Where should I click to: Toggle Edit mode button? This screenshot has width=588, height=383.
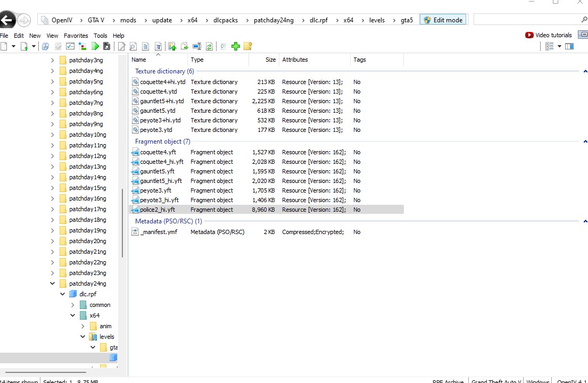(443, 20)
